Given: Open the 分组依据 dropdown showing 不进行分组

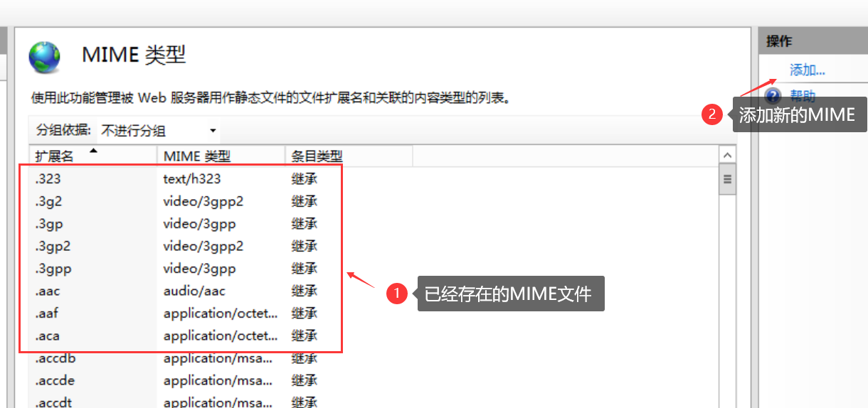Looking at the screenshot, I should (159, 131).
